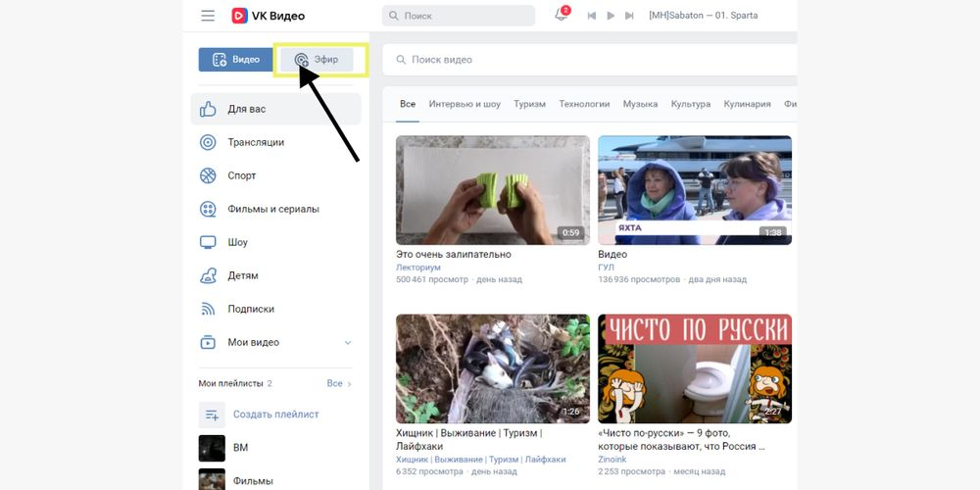
Task: Go to Спорт section
Action: point(241,175)
